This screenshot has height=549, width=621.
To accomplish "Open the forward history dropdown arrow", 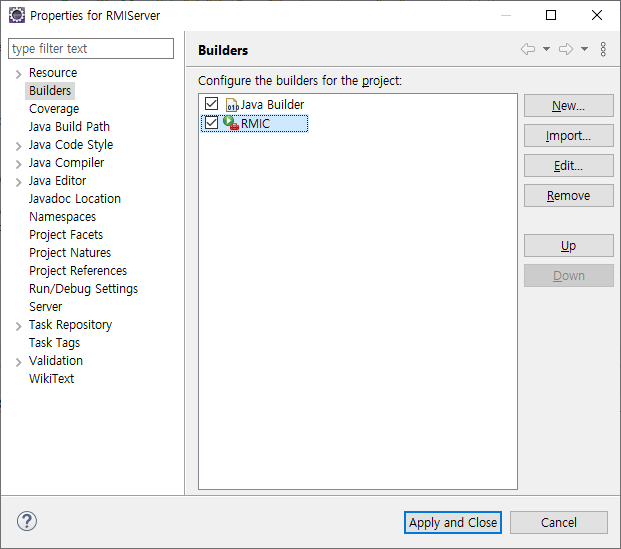I will click(x=584, y=49).
